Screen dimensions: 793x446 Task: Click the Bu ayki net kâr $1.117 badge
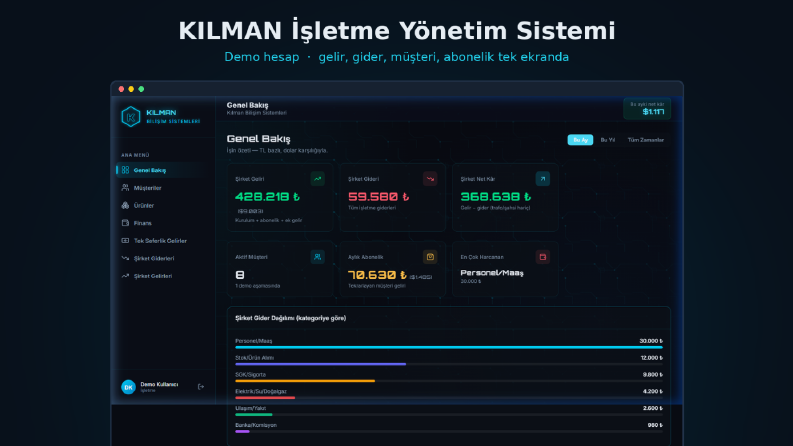[x=647, y=109]
